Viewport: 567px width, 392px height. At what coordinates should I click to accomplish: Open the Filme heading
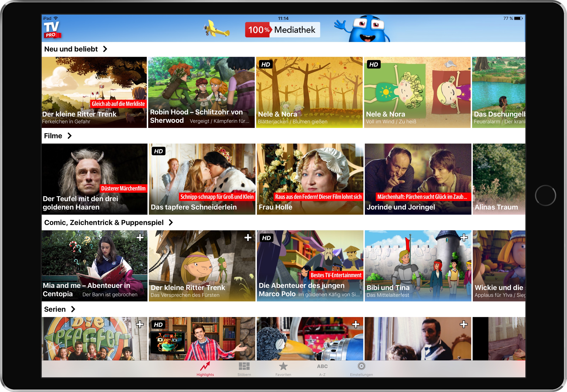pyautogui.click(x=53, y=136)
